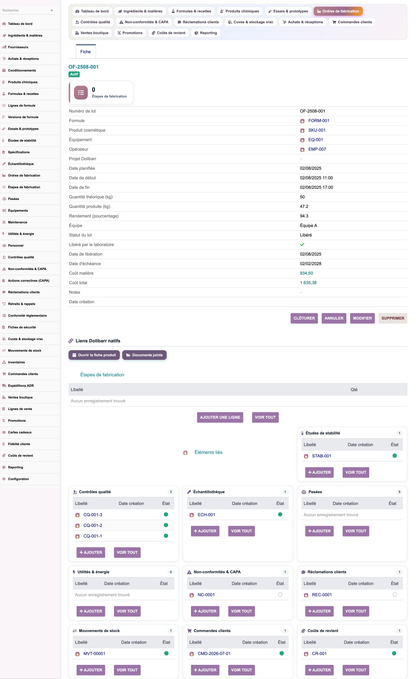Screen dimensions: 416x679
Task: Click the ANNULER button
Action: point(334,318)
